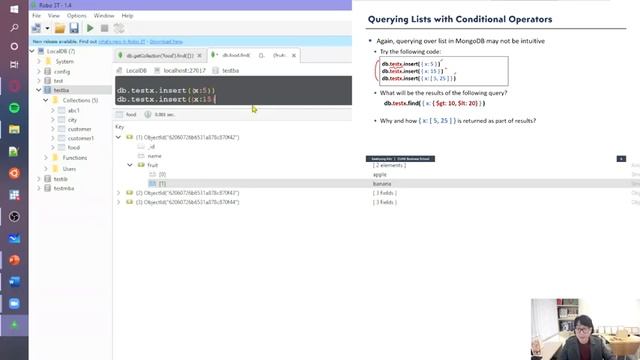Click the taskbar Search magnifier icon

pyautogui.click(x=14, y=28)
